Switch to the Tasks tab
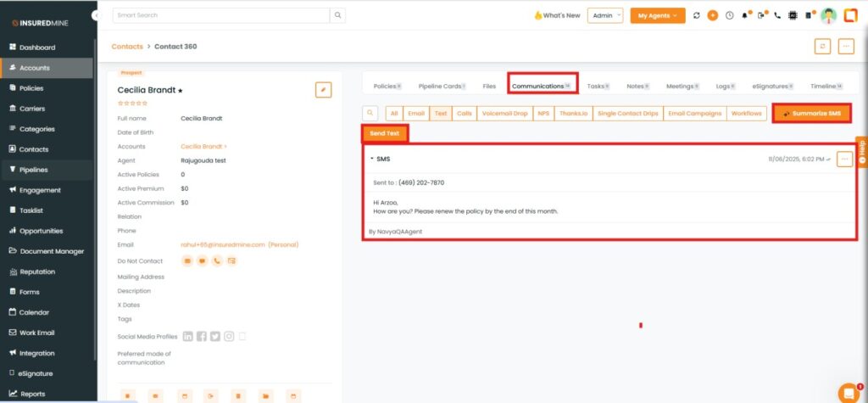Screen dimensions: 868x403 [597, 86]
